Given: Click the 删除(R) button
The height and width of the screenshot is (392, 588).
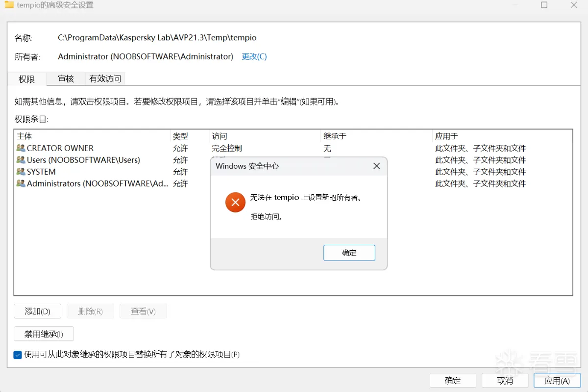Looking at the screenshot, I should [x=91, y=311].
